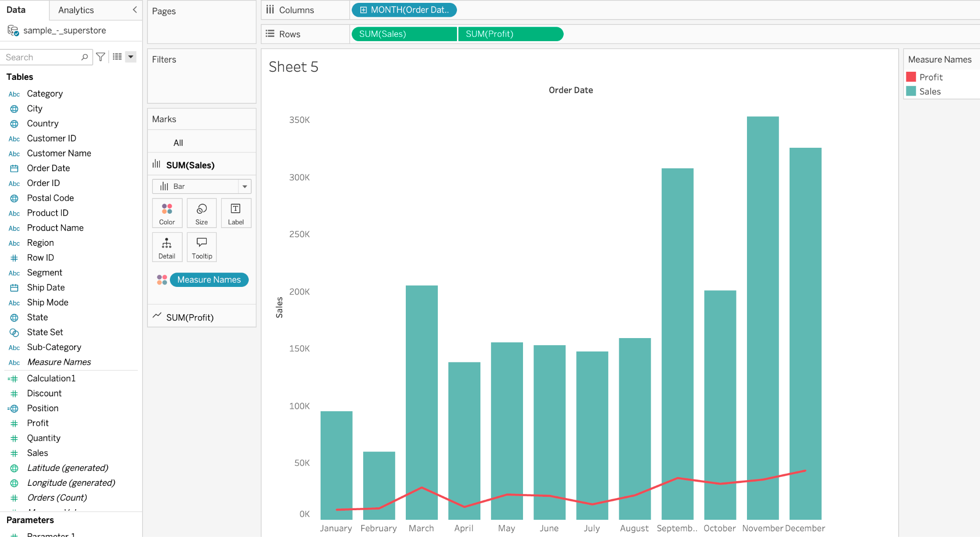Expand the SUM(Profit) marks section
The height and width of the screenshot is (537, 980).
[190, 318]
